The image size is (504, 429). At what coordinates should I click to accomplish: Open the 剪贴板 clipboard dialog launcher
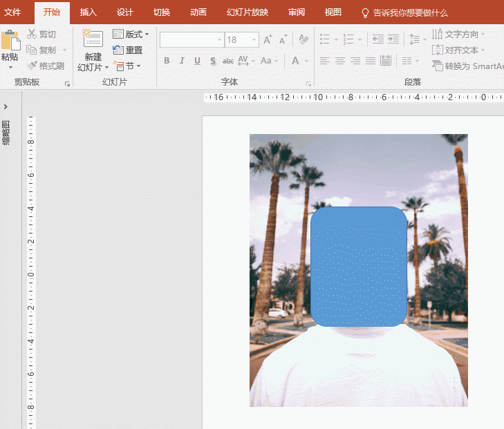[x=67, y=84]
